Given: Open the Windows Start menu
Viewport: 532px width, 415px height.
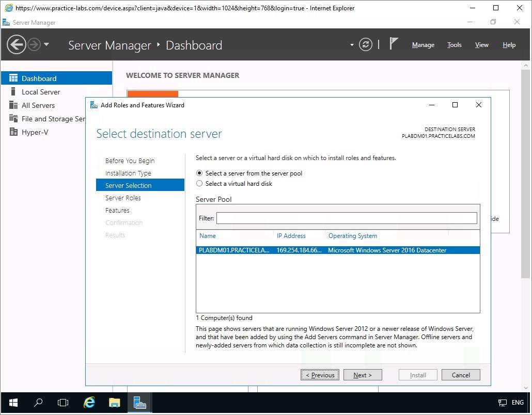Looking at the screenshot, I should [x=13, y=403].
